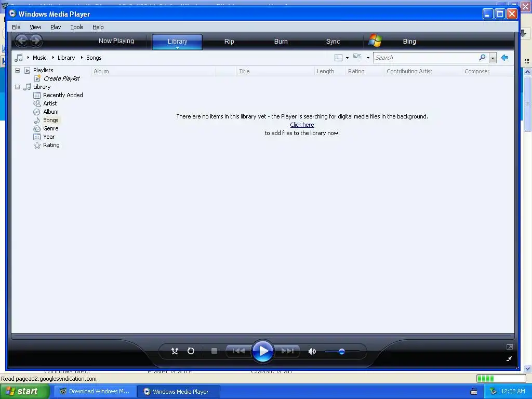Image resolution: width=532 pixels, height=399 pixels.
Task: Select Playlists in the navigation tree
Action: tap(43, 70)
